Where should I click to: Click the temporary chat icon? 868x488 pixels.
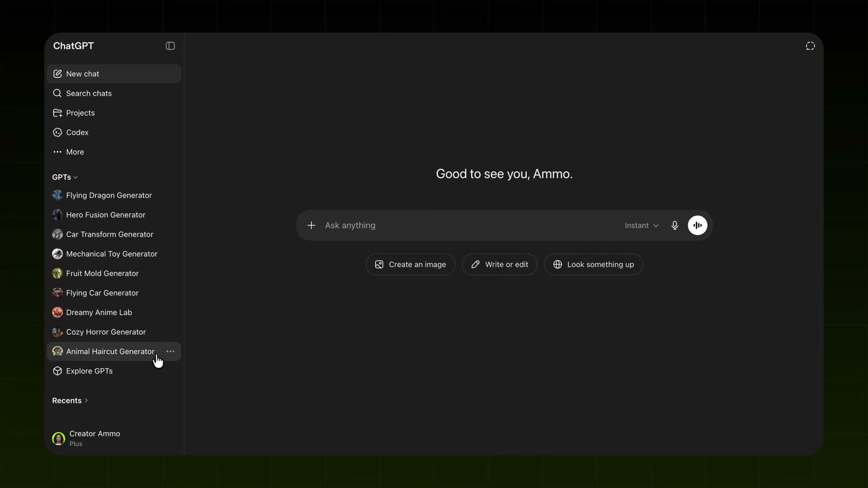pos(810,46)
